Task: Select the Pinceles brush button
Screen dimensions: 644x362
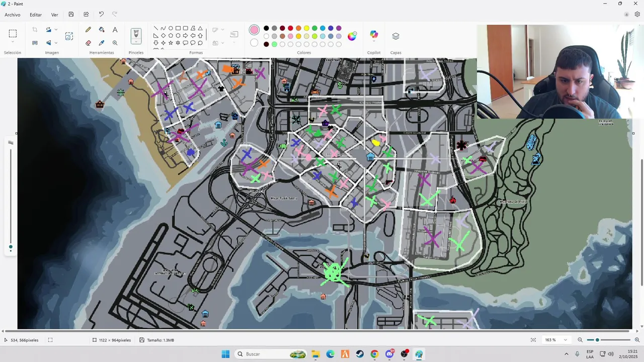Action: pos(136,34)
